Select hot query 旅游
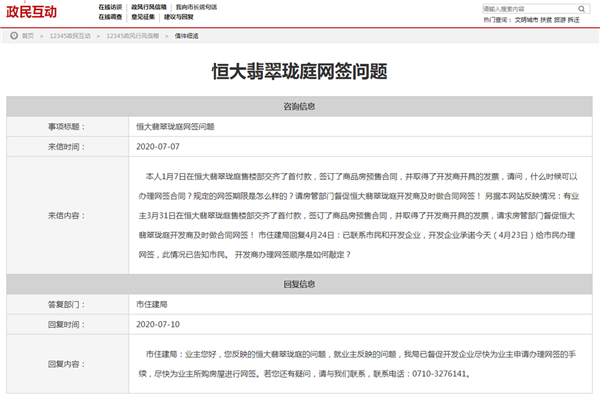This screenshot has height=399, width=600. (x=560, y=20)
